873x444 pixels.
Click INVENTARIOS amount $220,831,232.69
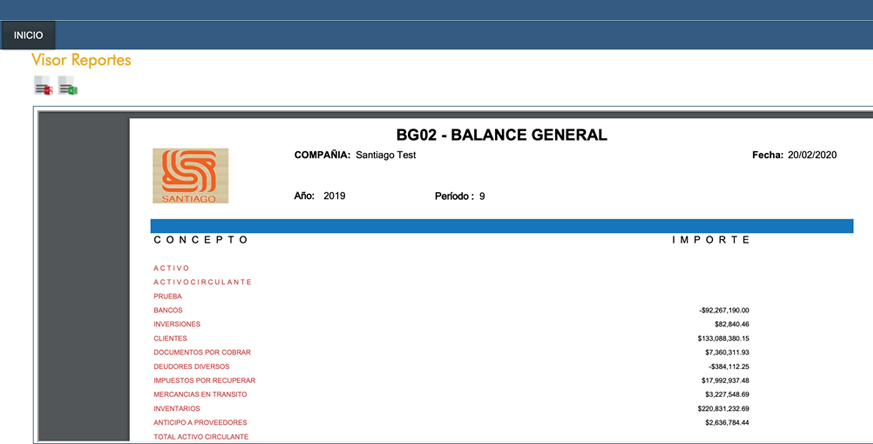pos(723,408)
